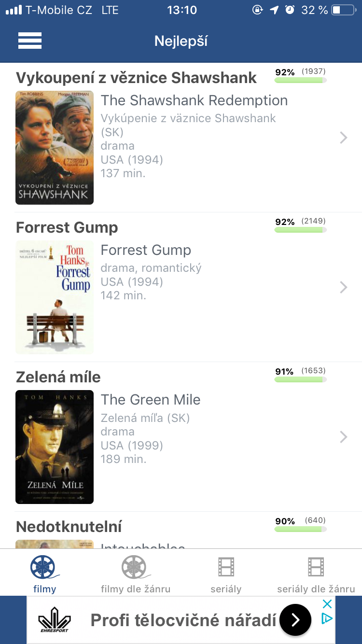
Task: Tap the Zelená míle poster thumbnail
Action: tap(55, 447)
